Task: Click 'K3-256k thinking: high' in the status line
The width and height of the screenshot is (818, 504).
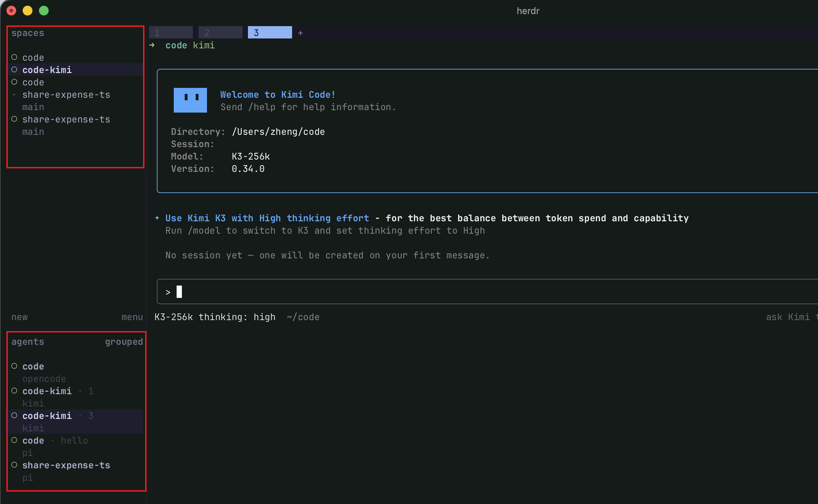Action: (215, 317)
